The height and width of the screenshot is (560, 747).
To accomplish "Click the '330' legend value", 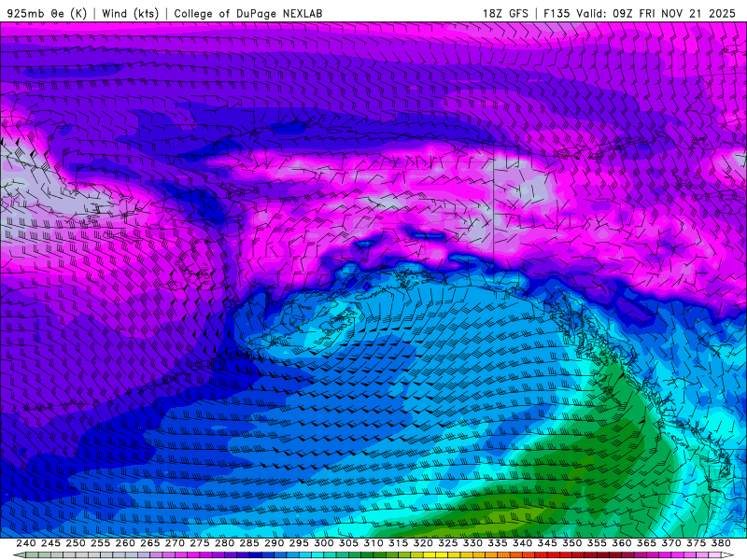I will [x=472, y=543].
